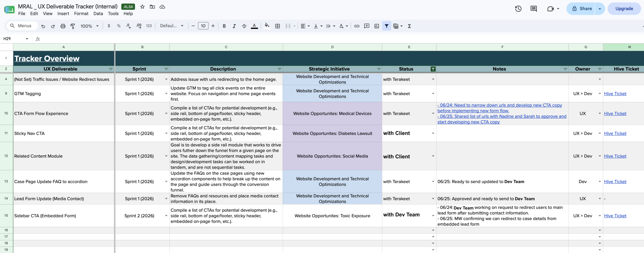Apply currency format with dollar icon
644x253 pixels.
point(109,26)
